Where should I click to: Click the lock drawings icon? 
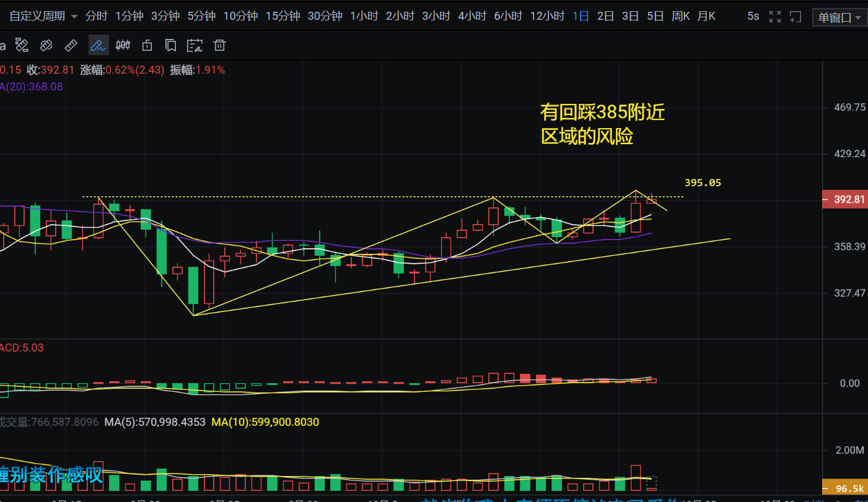[147, 45]
